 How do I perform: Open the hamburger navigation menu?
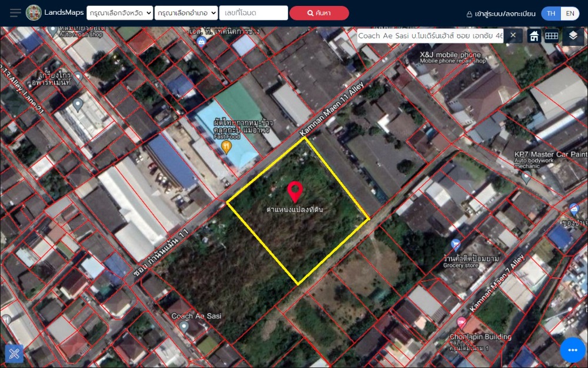pos(15,13)
